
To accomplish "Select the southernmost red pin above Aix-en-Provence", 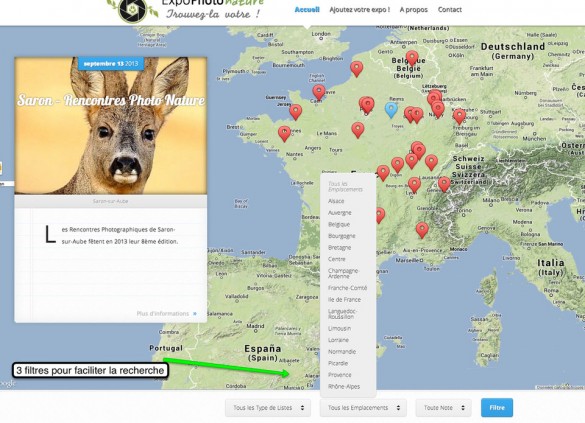I will (x=422, y=230).
